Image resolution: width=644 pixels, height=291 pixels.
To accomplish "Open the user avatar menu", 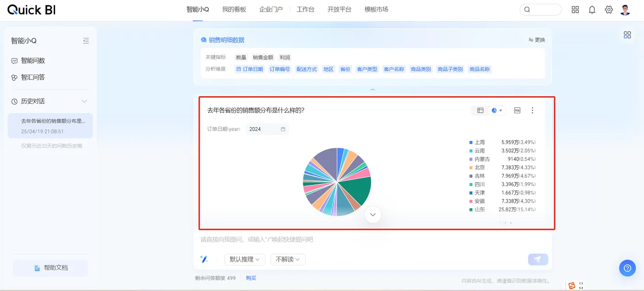I will 625,10.
